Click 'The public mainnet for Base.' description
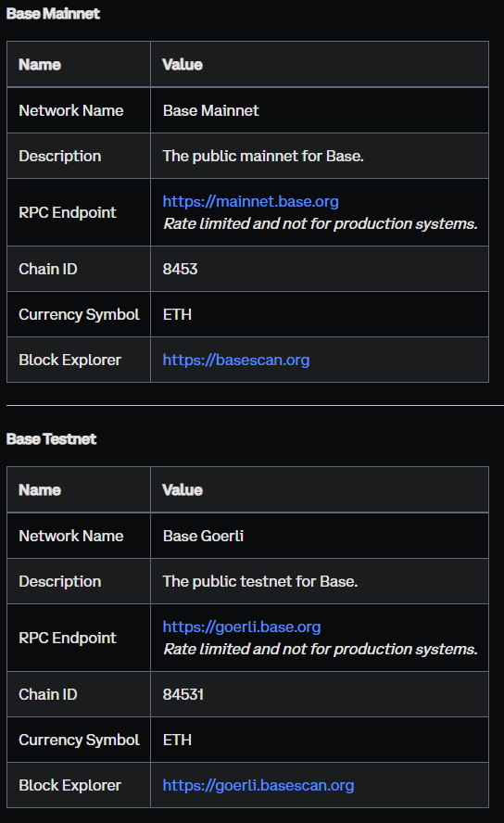The image size is (504, 823). [x=263, y=157]
